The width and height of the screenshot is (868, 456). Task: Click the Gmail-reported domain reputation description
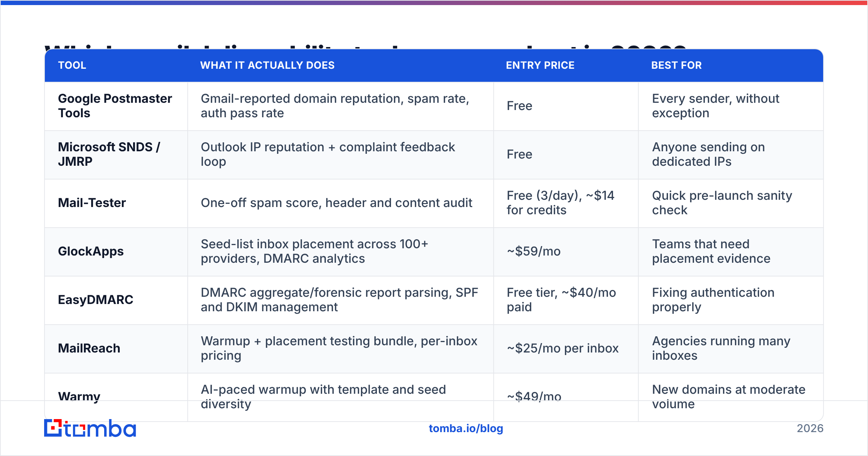click(x=335, y=106)
